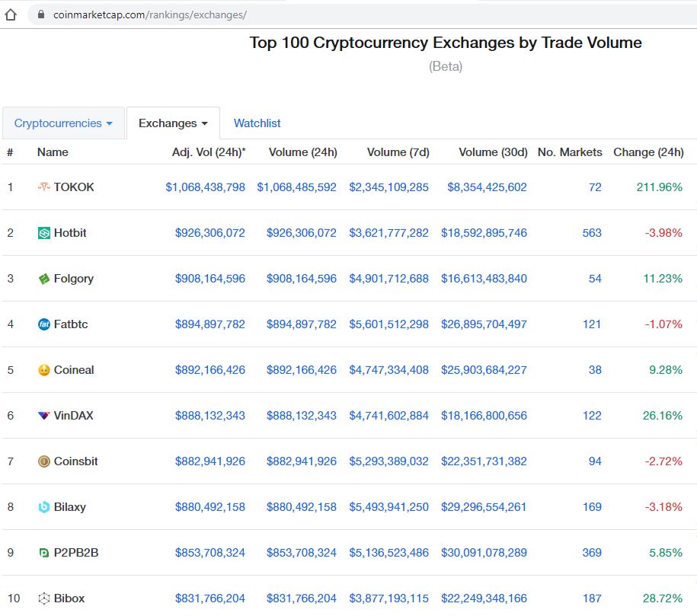Click Fatbtc markets count 121
The width and height of the screenshot is (697, 616).
point(592,324)
